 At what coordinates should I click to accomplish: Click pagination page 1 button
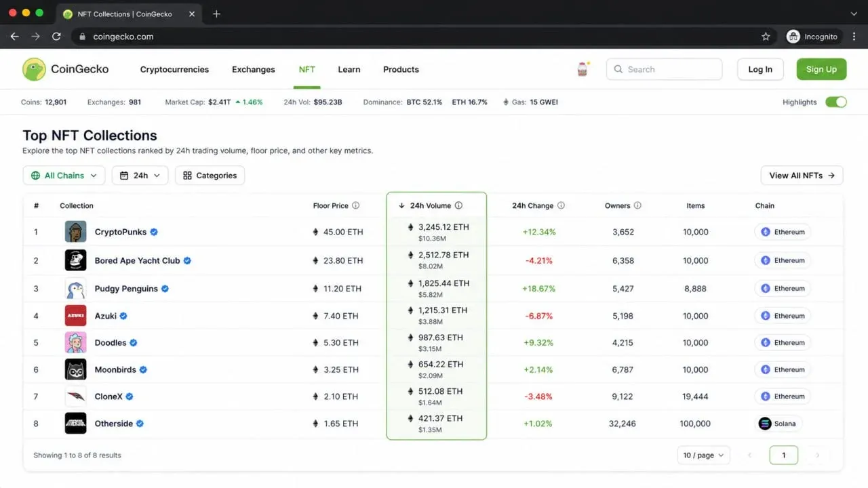[x=784, y=455]
